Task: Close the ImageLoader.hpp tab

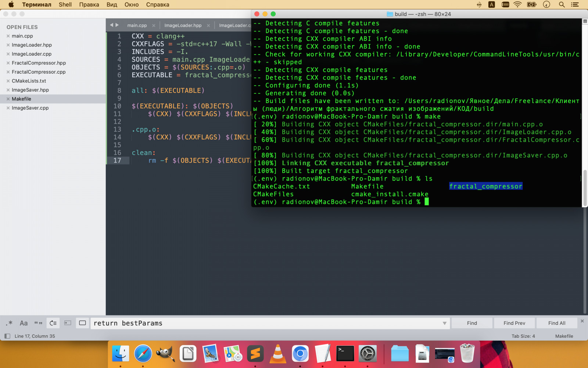Action: [x=208, y=25]
